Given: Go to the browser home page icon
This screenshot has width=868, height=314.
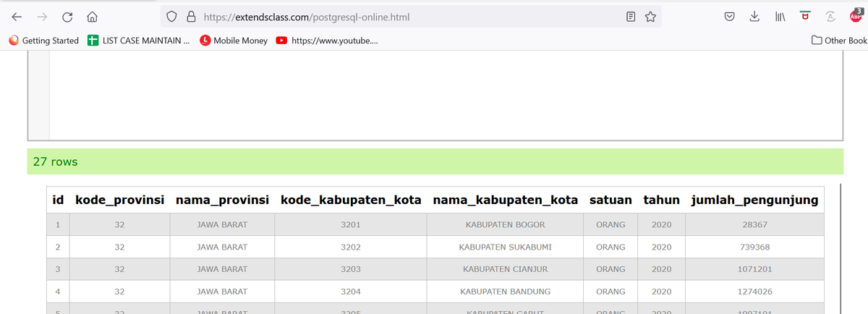Looking at the screenshot, I should (x=93, y=17).
